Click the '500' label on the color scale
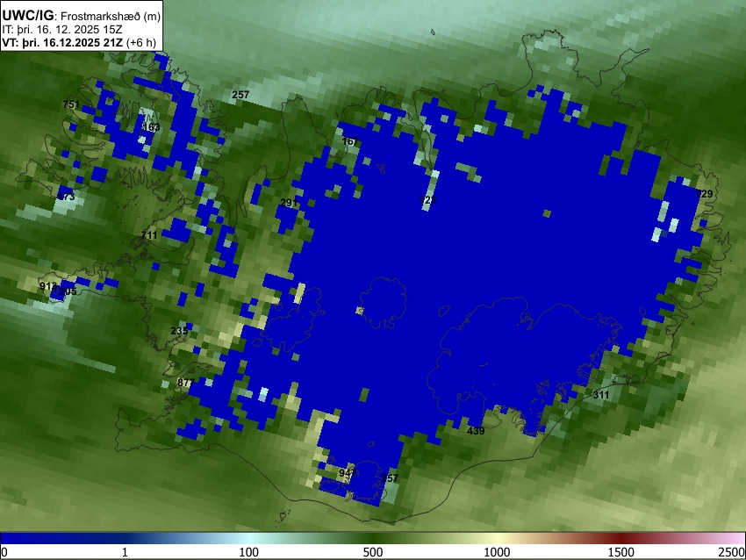Viewport: 746px width, 560px height. [x=373, y=552]
